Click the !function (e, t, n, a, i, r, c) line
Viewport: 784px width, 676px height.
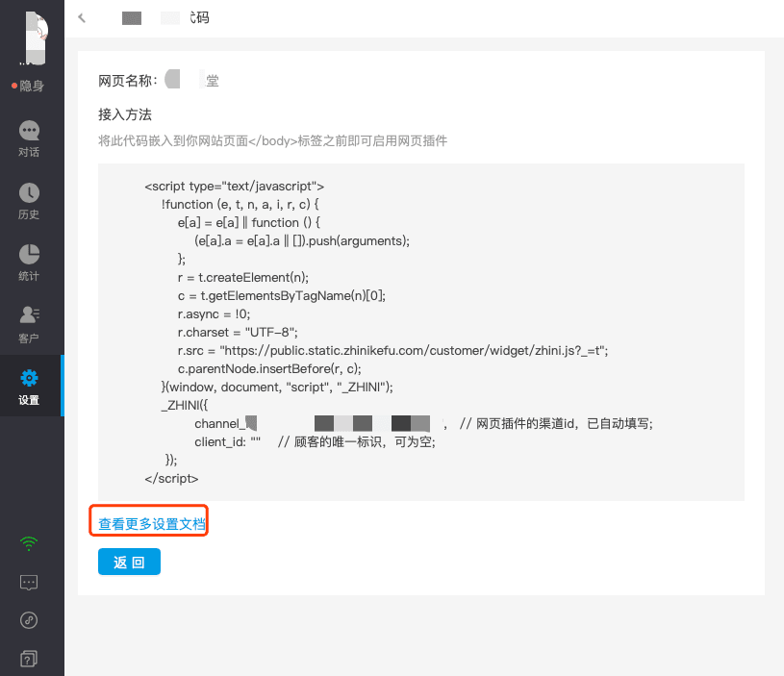click(240, 205)
